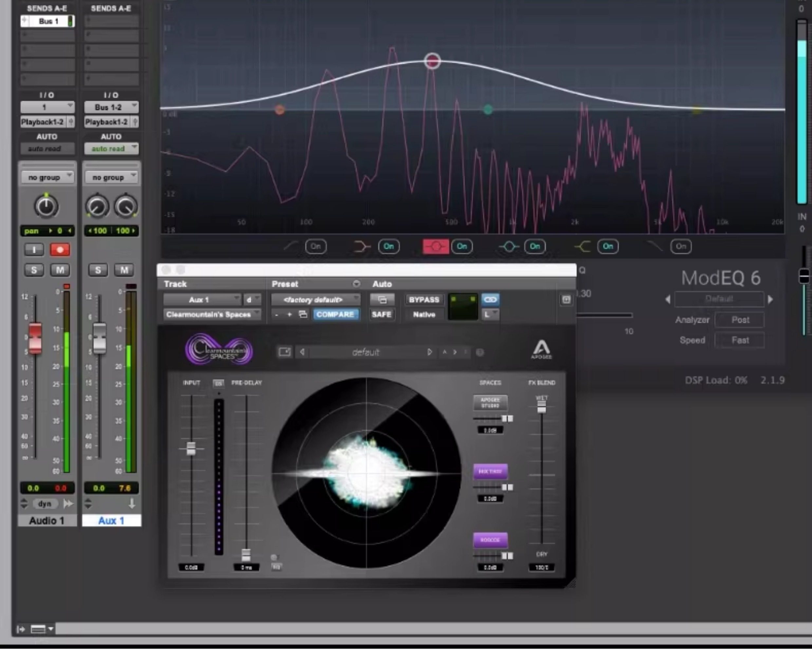Solo the Aux 1 track
812x650 pixels.
(x=98, y=270)
